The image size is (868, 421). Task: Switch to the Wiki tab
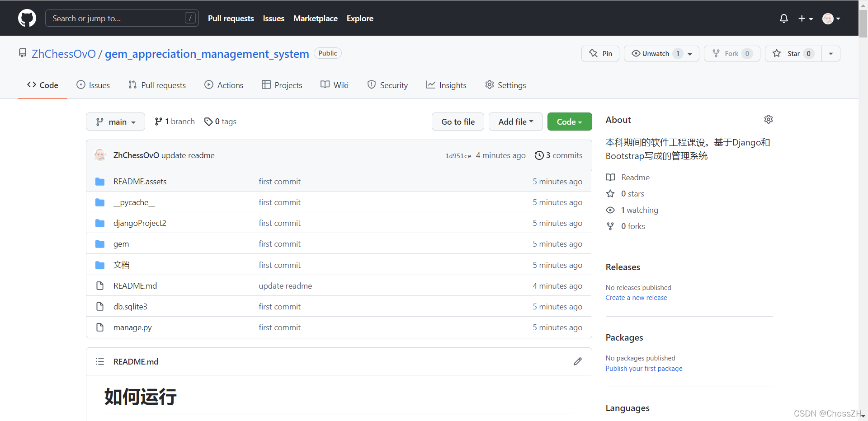tap(335, 85)
